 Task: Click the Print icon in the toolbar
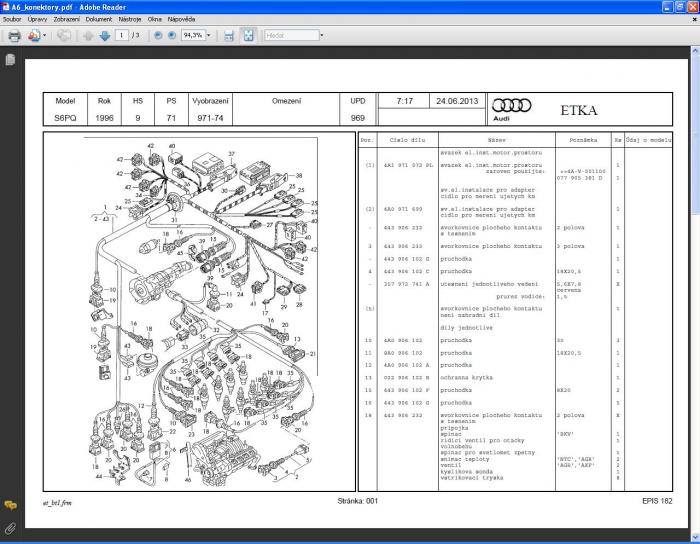[x=14, y=35]
